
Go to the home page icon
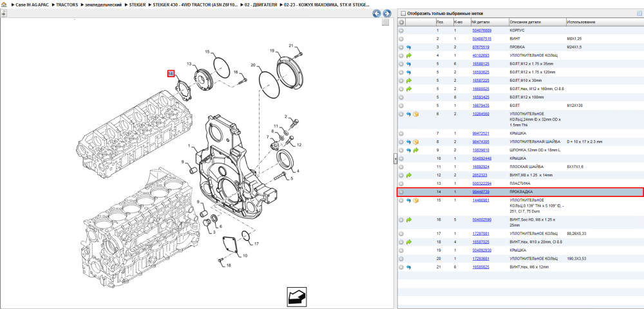[x=4, y=5]
